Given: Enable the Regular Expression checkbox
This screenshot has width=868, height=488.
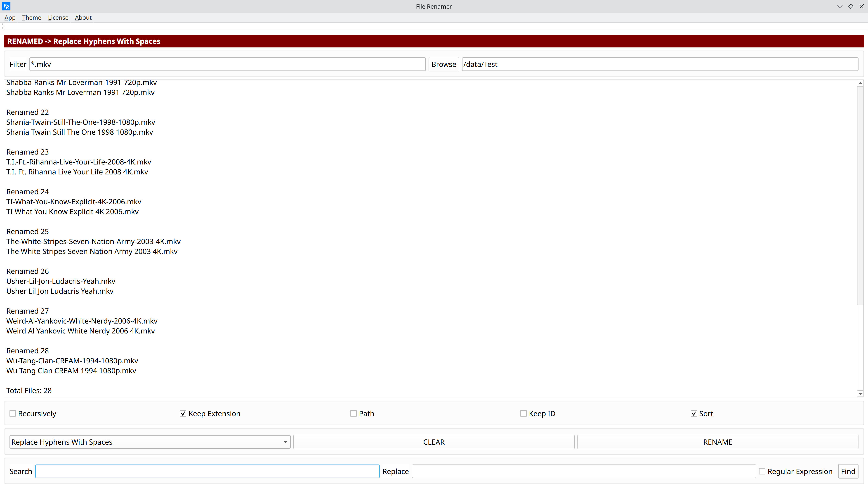Looking at the screenshot, I should tap(762, 472).
